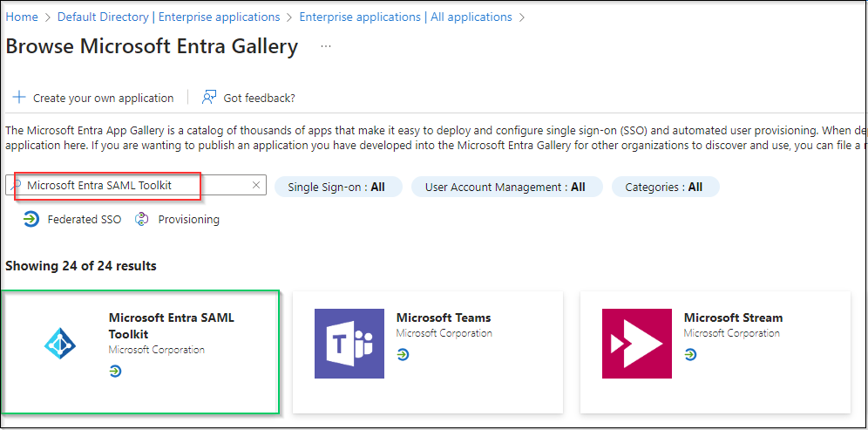
Task: Open Default Directory | Enterprise applications breadcrumb
Action: 169,17
